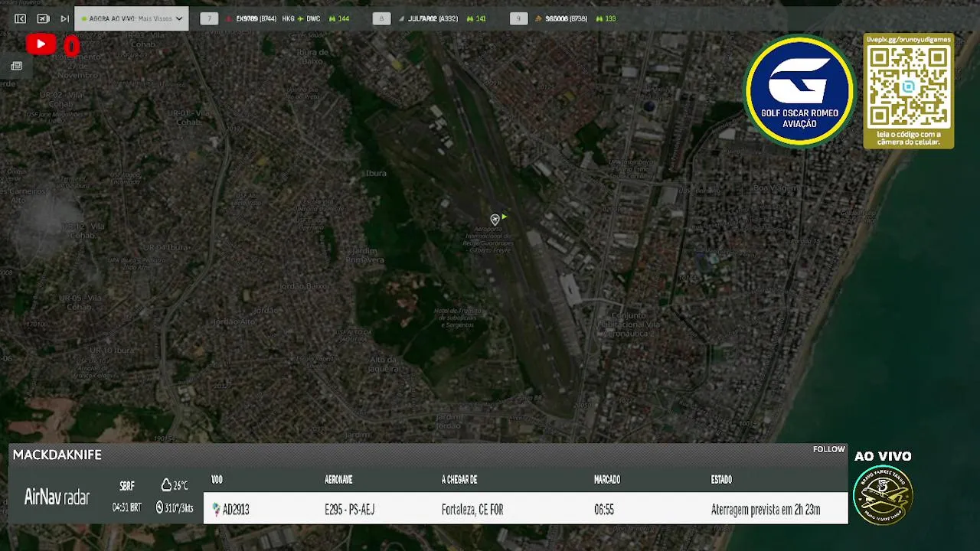The width and height of the screenshot is (980, 551).
Task: Click the binoculars icon next to 133
Action: (599, 18)
